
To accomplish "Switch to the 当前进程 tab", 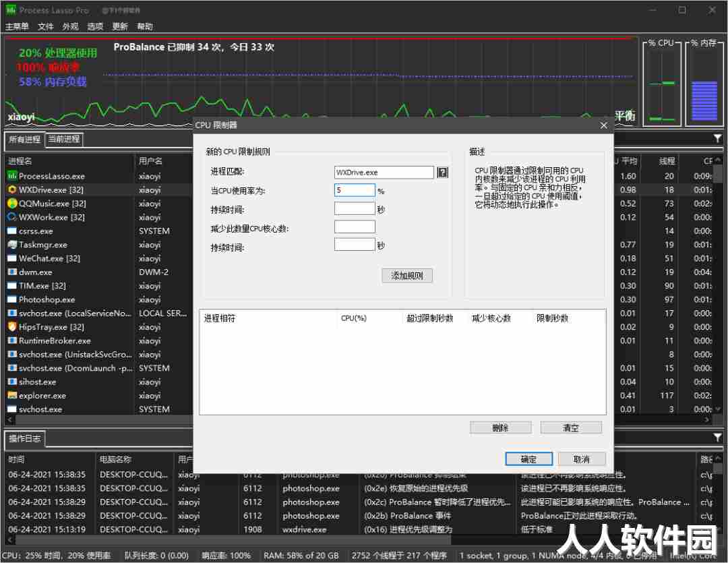I will tap(64, 139).
